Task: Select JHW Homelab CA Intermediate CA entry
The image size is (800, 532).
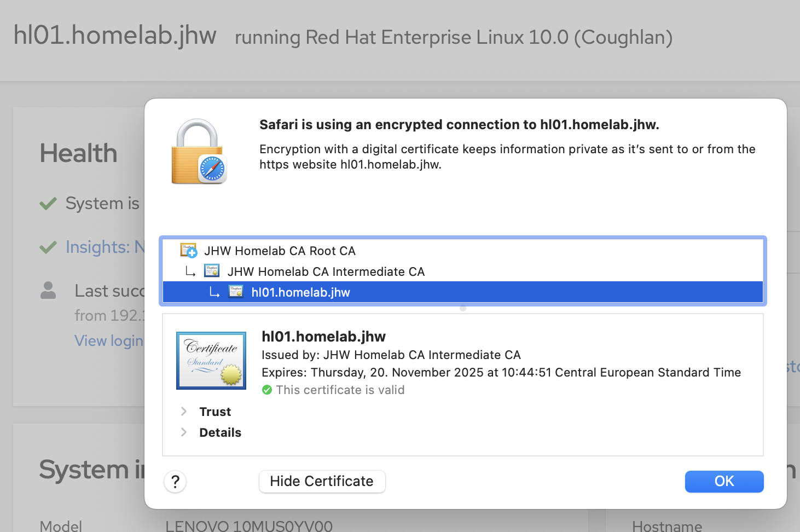Action: pyautogui.click(x=326, y=271)
